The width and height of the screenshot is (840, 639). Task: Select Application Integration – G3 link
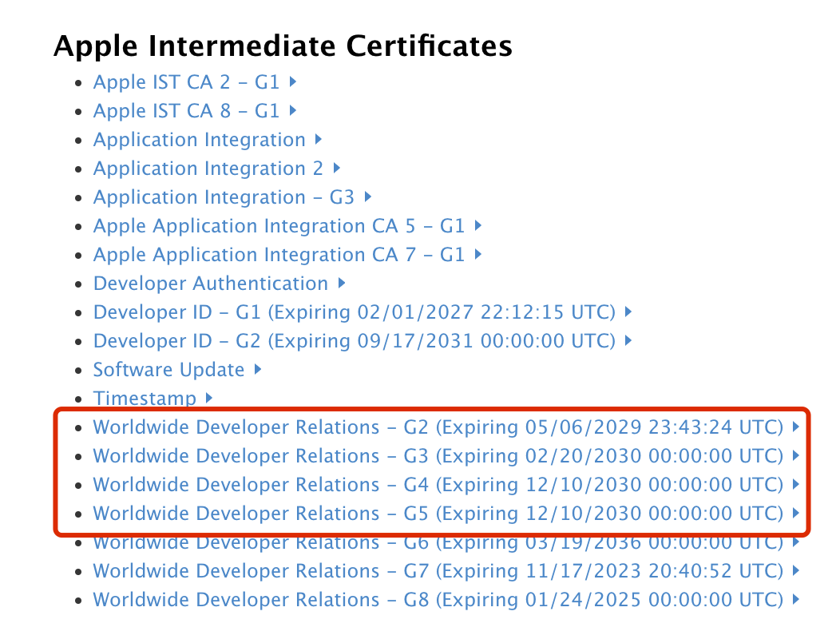(224, 196)
